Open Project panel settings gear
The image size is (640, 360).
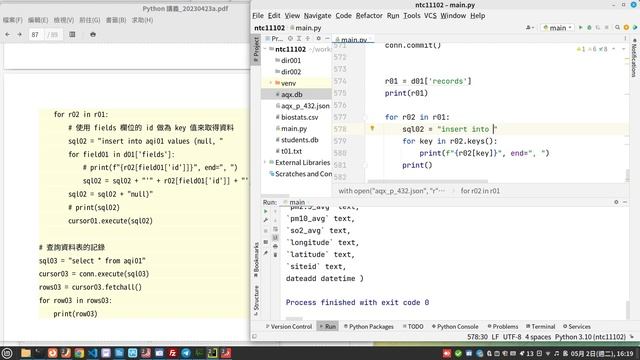pyautogui.click(x=318, y=38)
